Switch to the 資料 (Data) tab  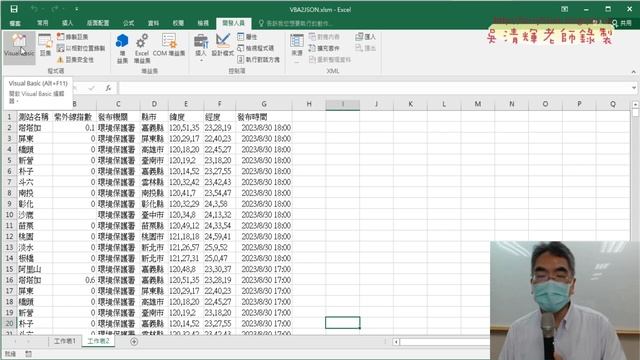tap(153, 23)
